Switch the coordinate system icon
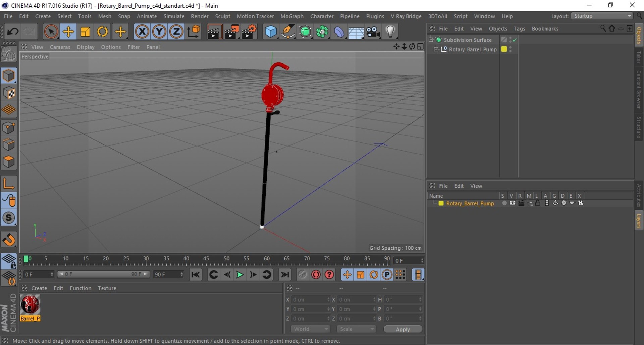Screen dimensions: 644x345 point(194,32)
